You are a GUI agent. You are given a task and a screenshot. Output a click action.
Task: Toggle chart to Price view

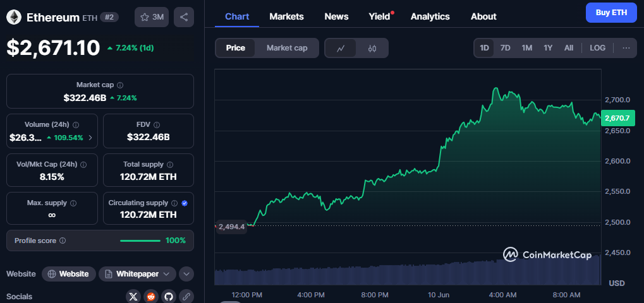(x=235, y=48)
